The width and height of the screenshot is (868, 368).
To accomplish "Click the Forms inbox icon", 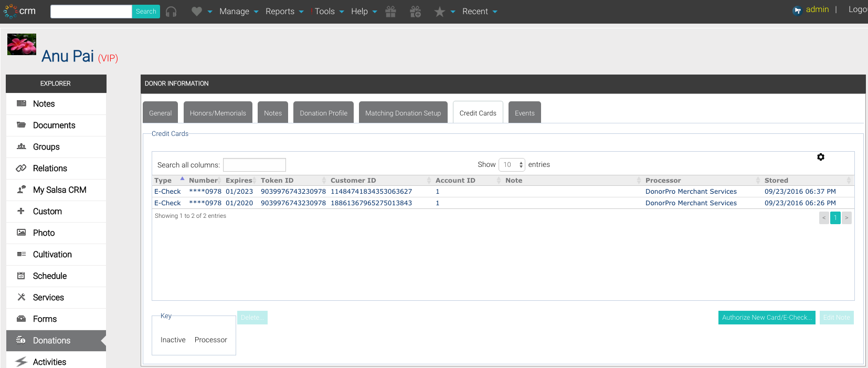I will pos(22,319).
